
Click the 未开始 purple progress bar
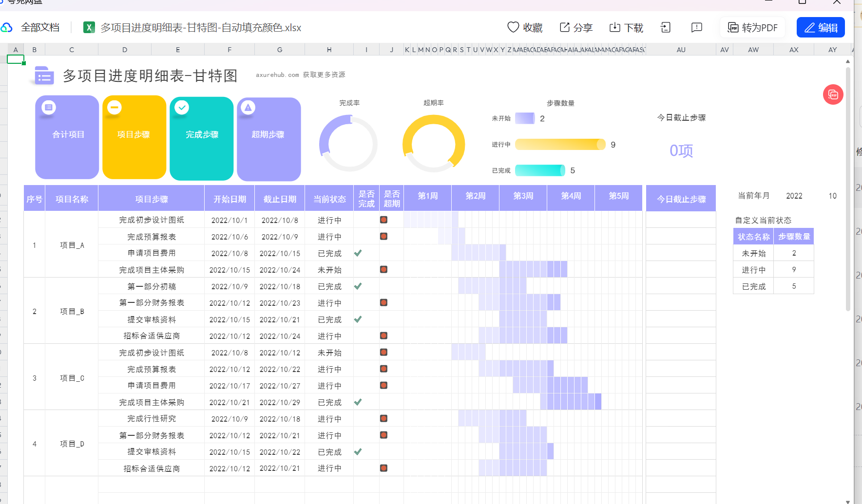pyautogui.click(x=525, y=118)
